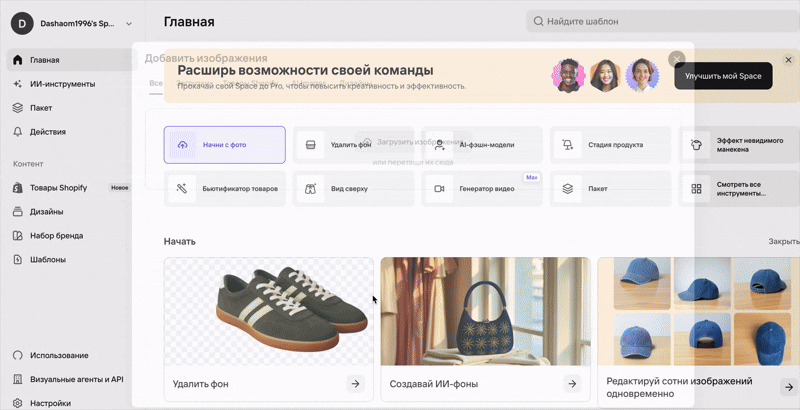Click arrow on Создавай ИИ-фоны card
This screenshot has height=410, width=800.
pyautogui.click(x=572, y=384)
